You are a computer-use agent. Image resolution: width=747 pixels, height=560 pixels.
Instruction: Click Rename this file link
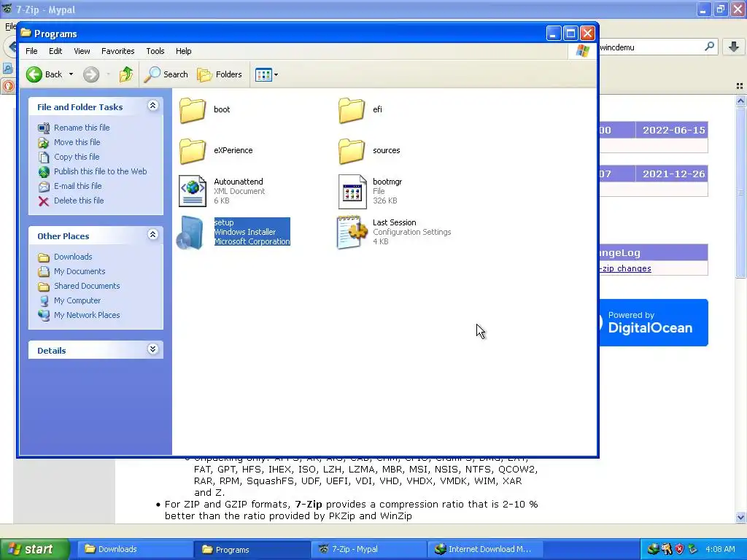point(82,128)
